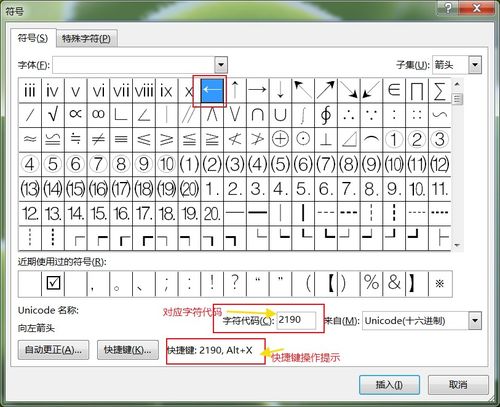The height and width of the screenshot is (407, 500).
Task: Select the '3.' numbered period symbol
Action: pyautogui.click(x=258, y=189)
